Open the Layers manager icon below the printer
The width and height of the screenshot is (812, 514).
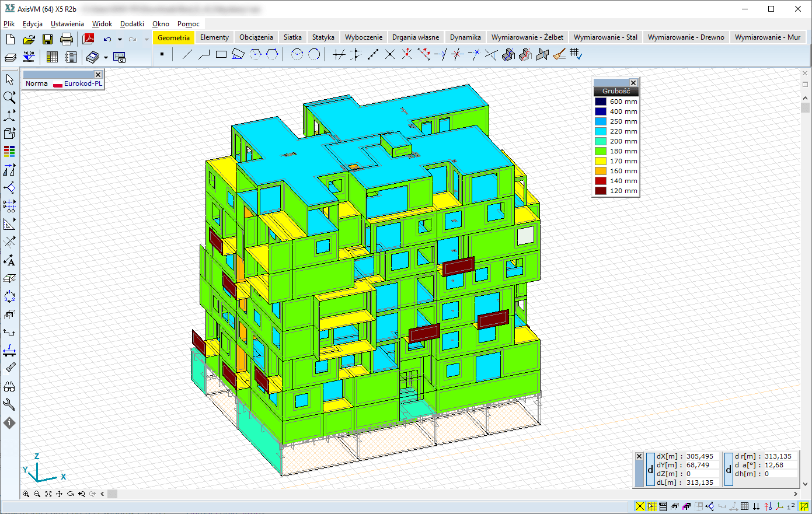[10, 56]
